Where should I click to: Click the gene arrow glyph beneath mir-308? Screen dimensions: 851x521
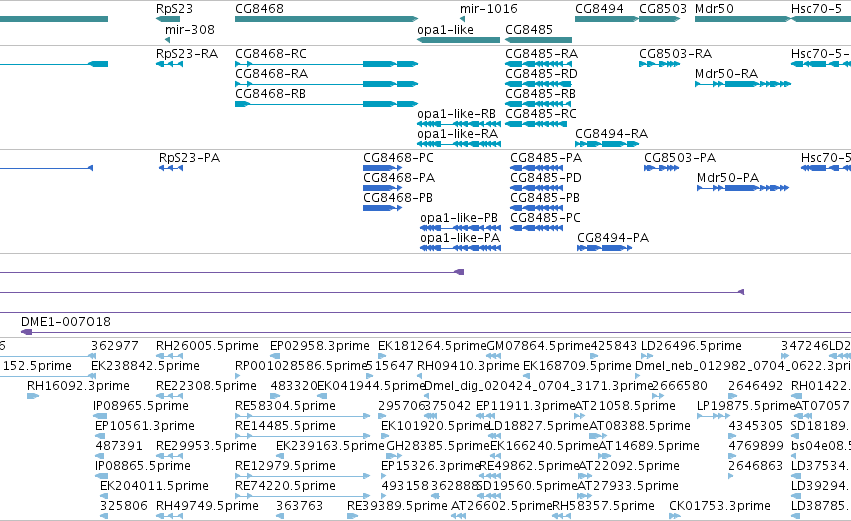tap(167, 40)
